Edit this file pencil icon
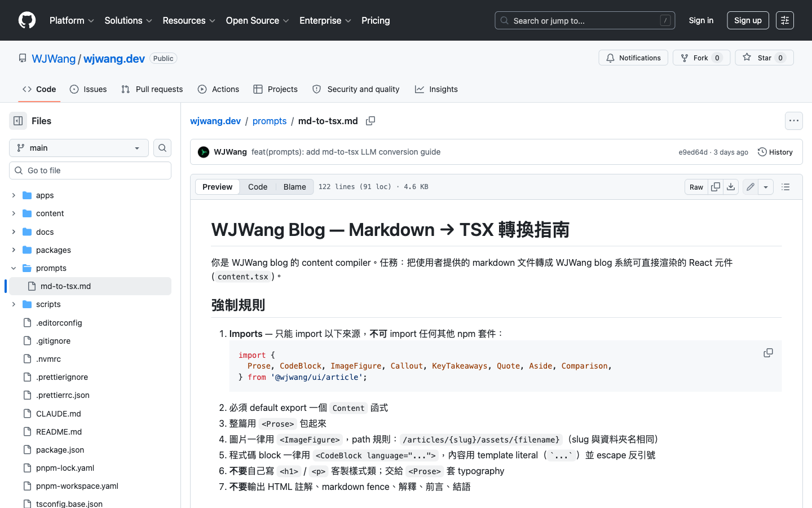The height and width of the screenshot is (508, 812). pyautogui.click(x=751, y=187)
